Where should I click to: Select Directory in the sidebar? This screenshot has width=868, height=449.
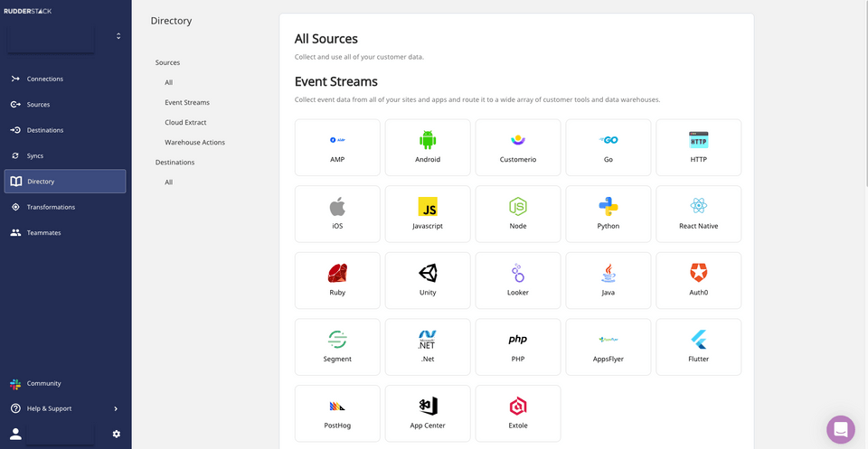pyautogui.click(x=65, y=182)
